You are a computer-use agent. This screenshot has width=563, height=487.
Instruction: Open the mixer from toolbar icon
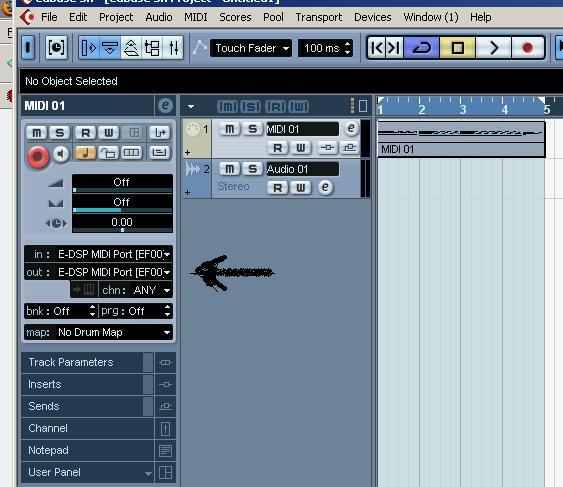point(174,47)
